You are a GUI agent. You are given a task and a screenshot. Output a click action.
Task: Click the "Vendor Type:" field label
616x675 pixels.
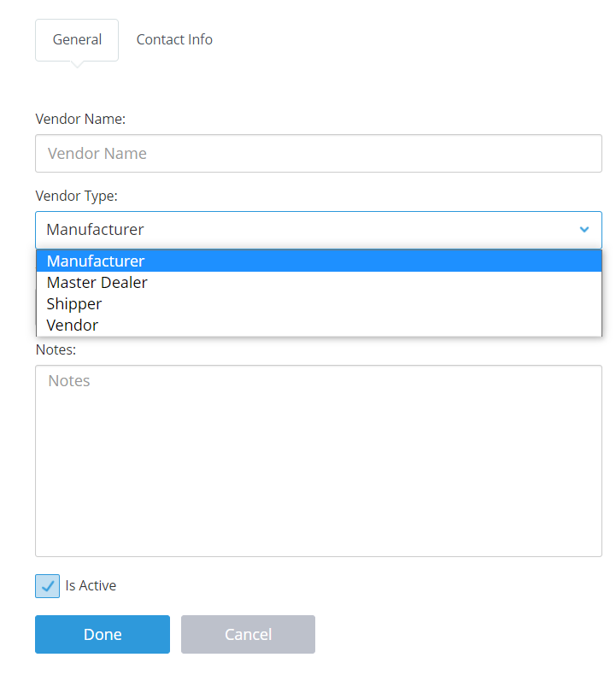point(77,196)
